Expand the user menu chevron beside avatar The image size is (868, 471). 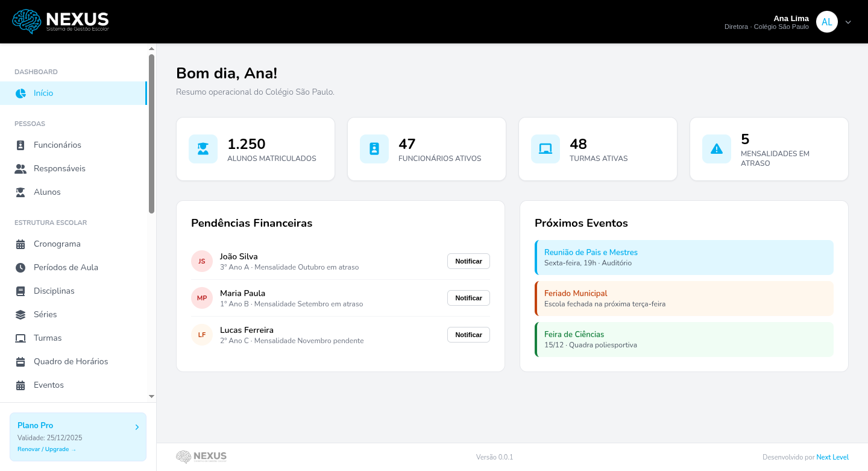[x=848, y=22]
